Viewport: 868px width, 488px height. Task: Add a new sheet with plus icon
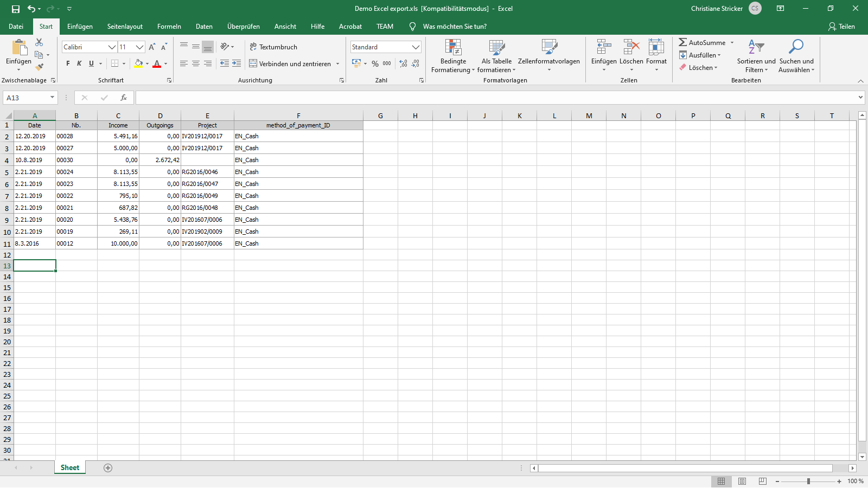click(108, 468)
